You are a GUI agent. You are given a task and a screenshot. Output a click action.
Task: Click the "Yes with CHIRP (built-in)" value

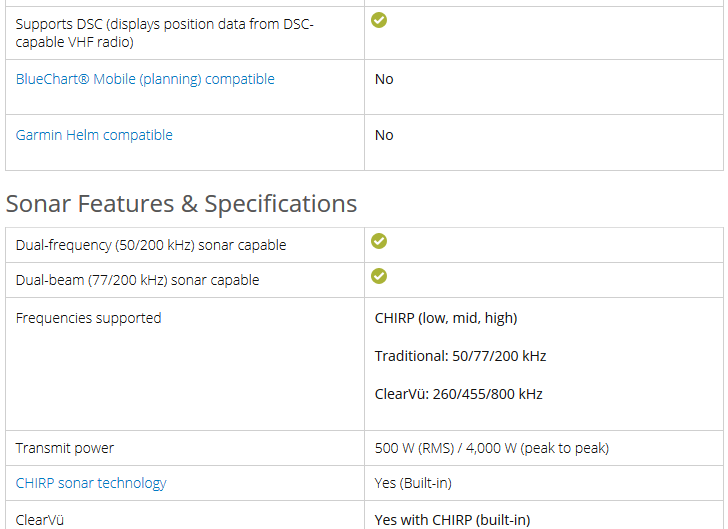coord(452,519)
